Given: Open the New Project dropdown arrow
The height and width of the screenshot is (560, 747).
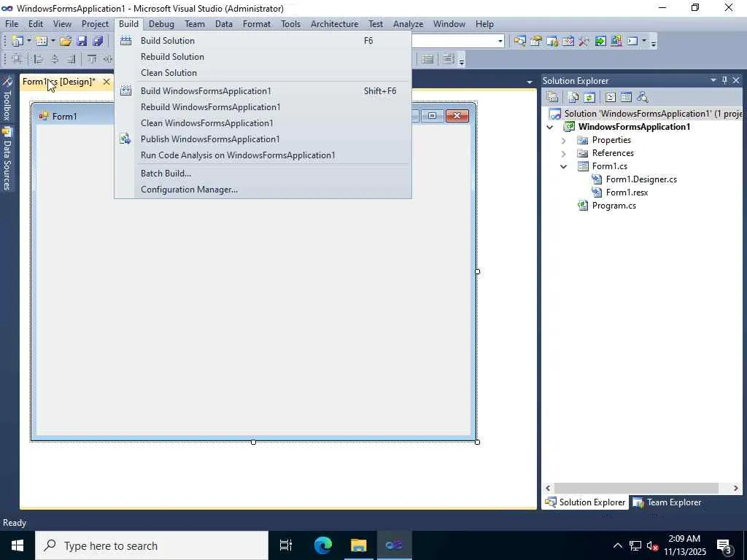Looking at the screenshot, I should (x=28, y=42).
